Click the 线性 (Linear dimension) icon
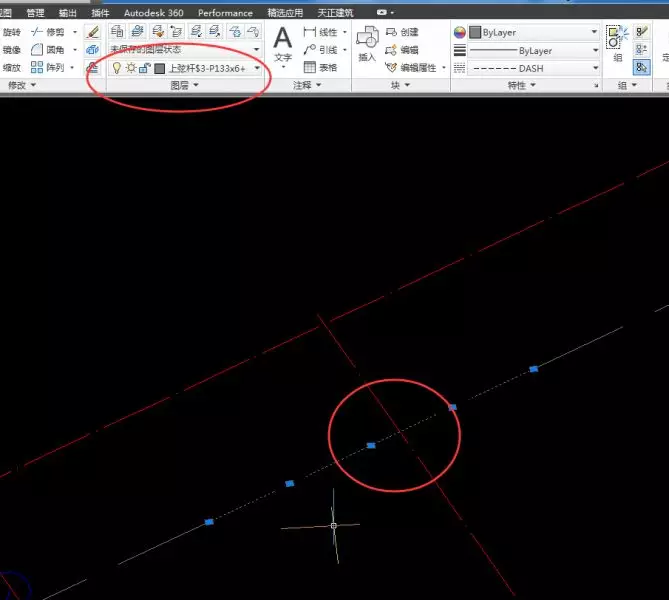The width and height of the screenshot is (669, 600). [x=309, y=32]
